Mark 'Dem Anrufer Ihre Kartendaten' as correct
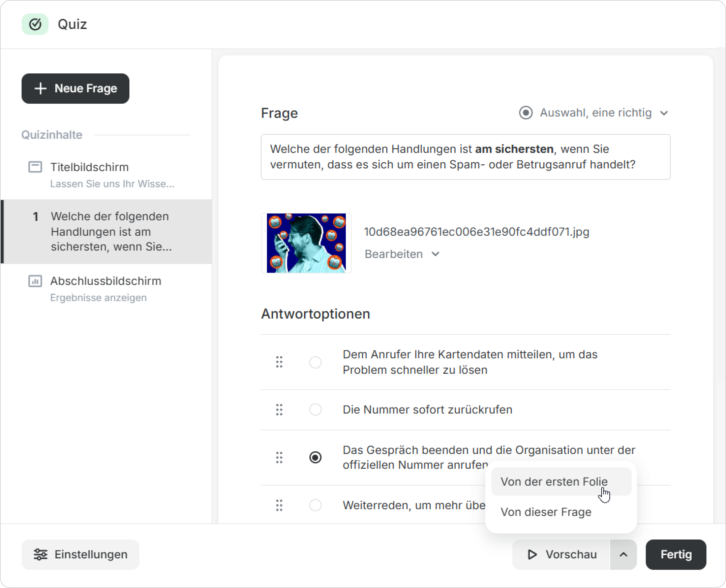Viewport: 726px width, 588px height. pos(315,362)
